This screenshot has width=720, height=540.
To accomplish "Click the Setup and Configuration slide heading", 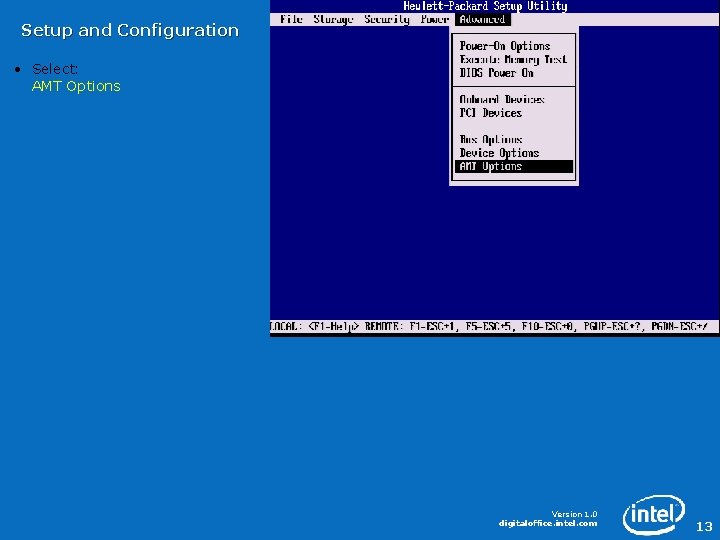I will pos(130,30).
